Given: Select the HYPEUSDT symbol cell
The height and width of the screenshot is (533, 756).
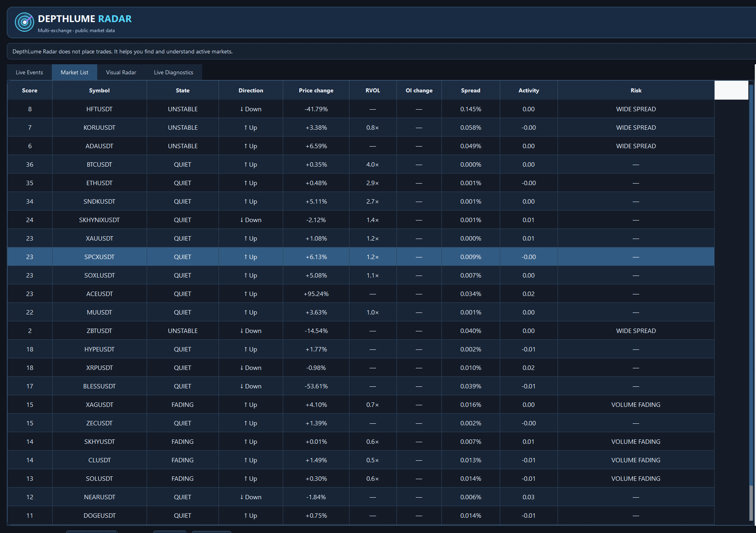Looking at the screenshot, I should coord(99,349).
